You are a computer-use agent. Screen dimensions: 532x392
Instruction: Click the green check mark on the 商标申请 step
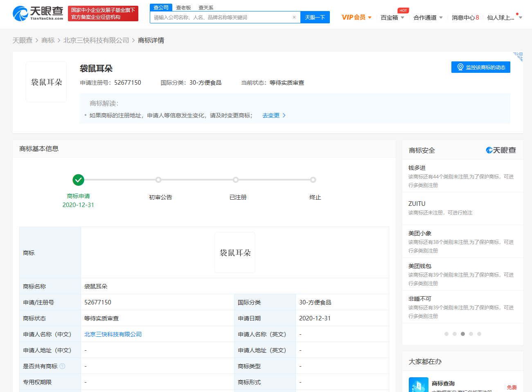(78, 180)
